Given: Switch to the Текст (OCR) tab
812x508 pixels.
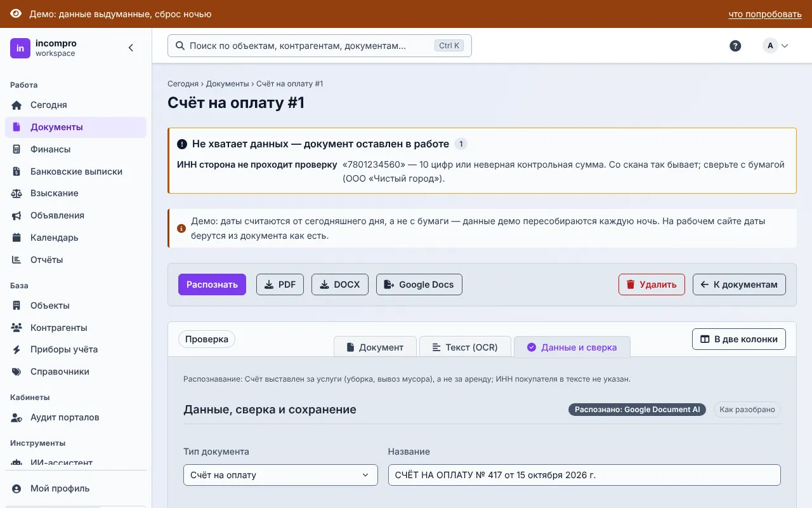Looking at the screenshot, I should pyautogui.click(x=465, y=347).
